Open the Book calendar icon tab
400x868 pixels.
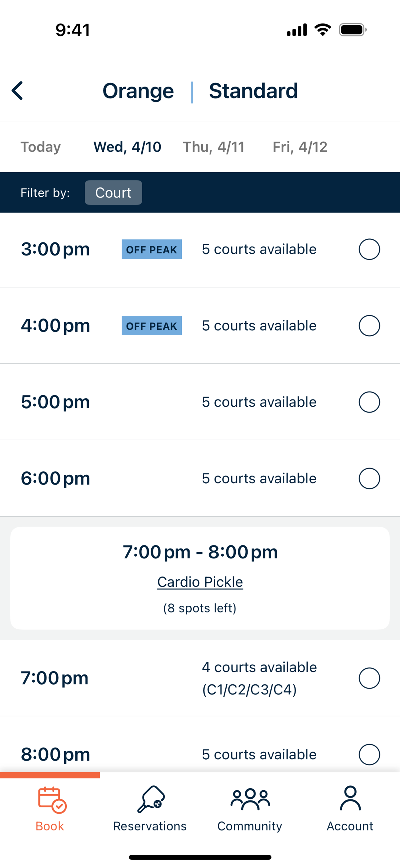[52, 800]
